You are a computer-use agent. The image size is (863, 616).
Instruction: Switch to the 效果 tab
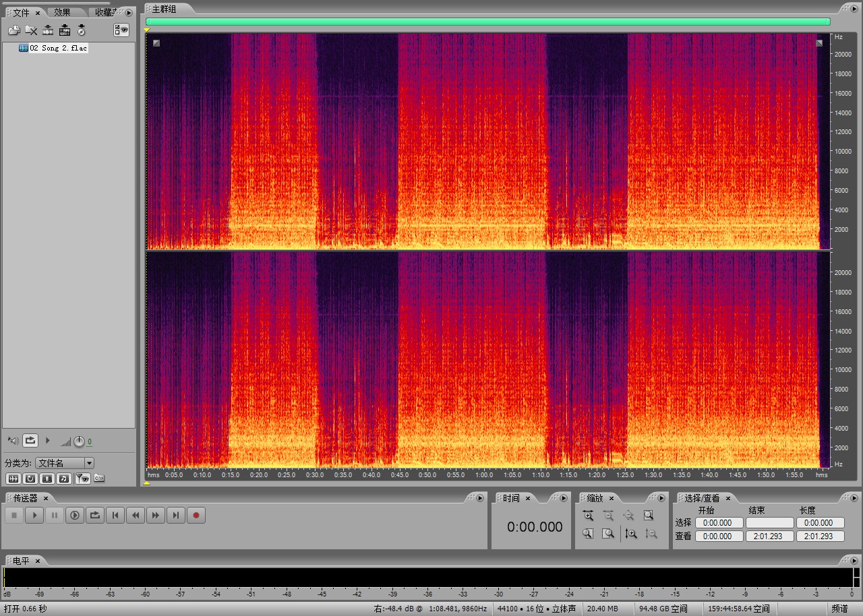[62, 12]
